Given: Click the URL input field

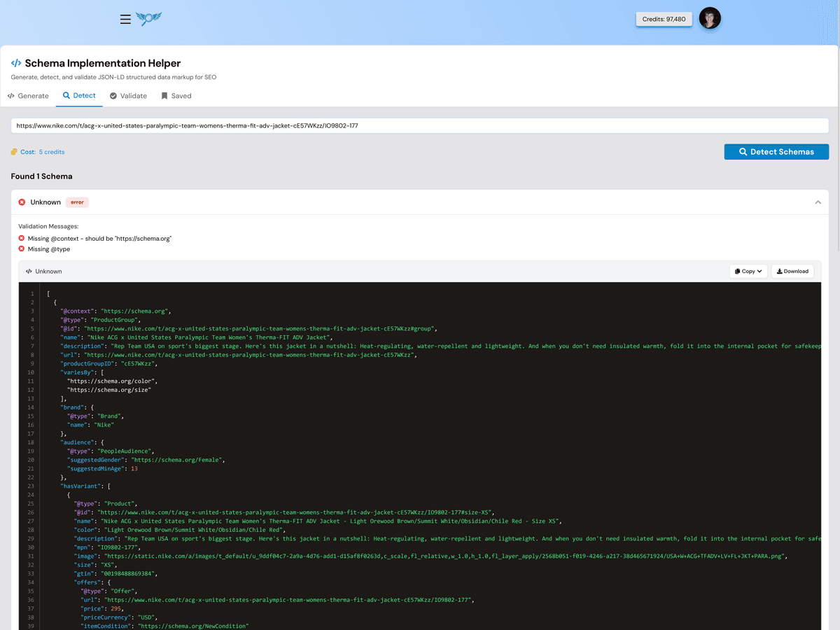Looking at the screenshot, I should click(420, 125).
